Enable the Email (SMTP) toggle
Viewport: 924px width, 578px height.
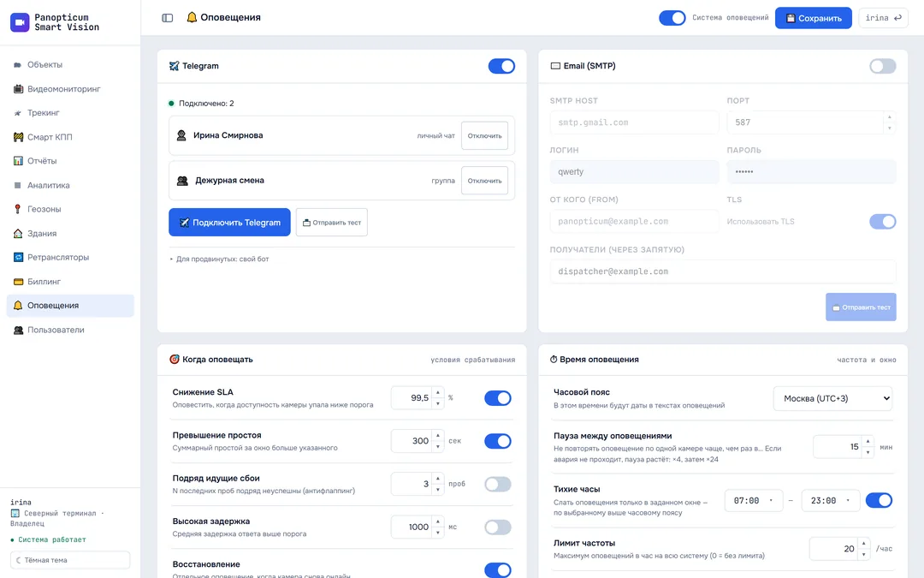[883, 66]
